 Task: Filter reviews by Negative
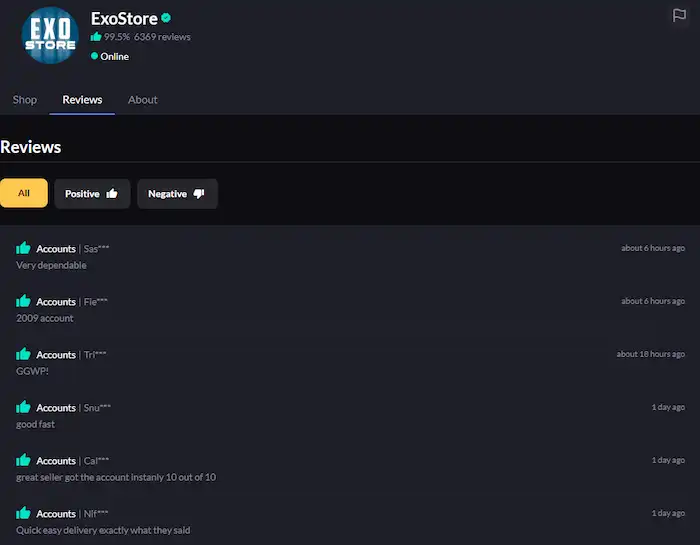click(x=177, y=194)
